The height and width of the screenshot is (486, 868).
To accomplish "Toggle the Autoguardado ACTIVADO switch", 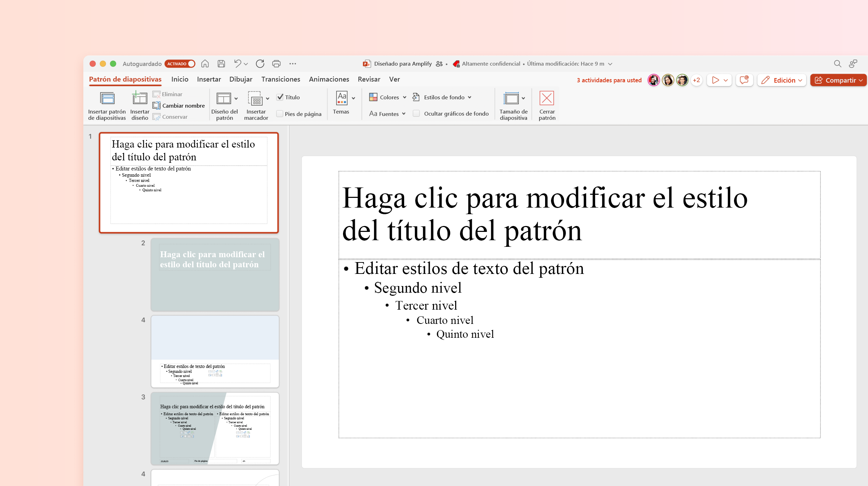I will pyautogui.click(x=180, y=64).
